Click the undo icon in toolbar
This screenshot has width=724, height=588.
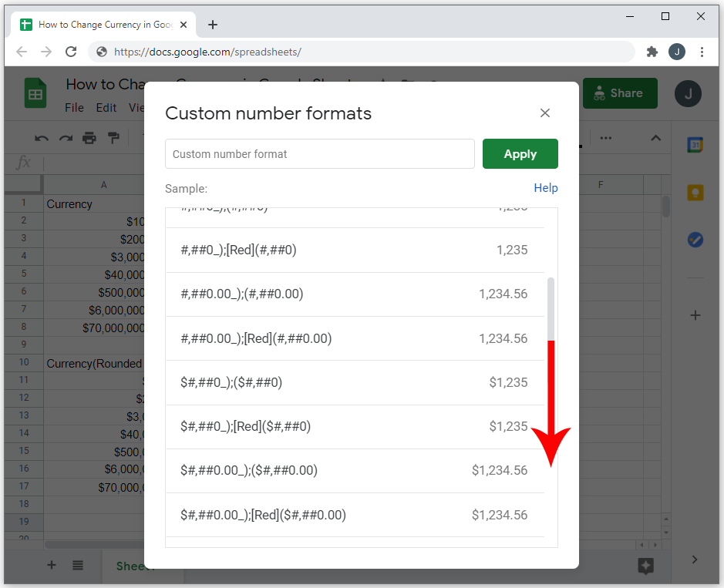pos(42,138)
